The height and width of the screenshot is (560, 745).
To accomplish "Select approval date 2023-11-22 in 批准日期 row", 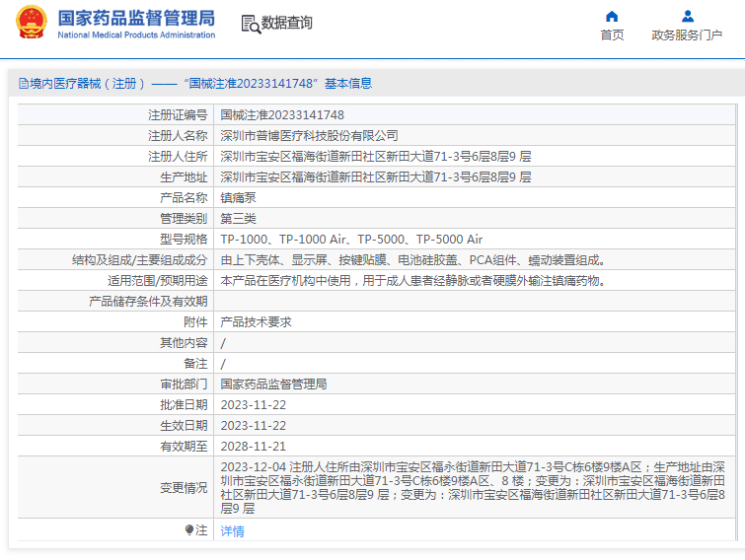I will [254, 405].
